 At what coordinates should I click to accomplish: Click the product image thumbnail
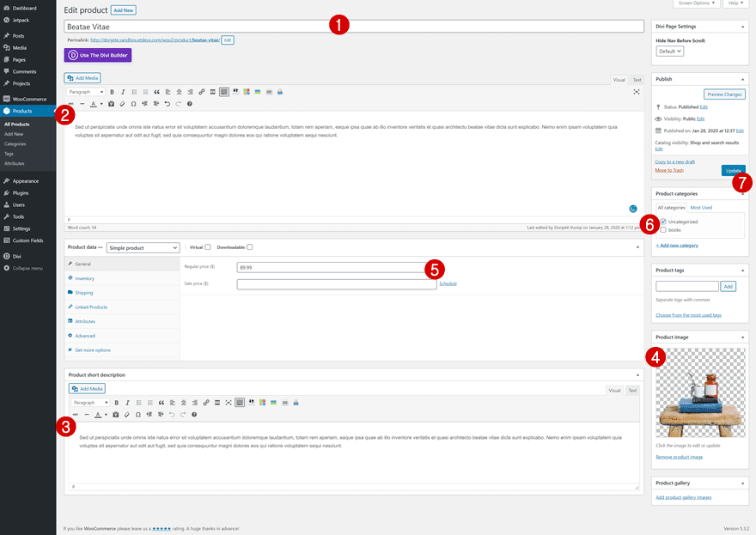point(700,392)
